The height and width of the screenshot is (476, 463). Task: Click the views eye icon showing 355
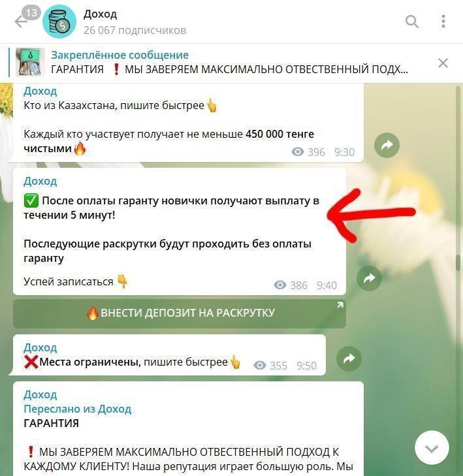(x=260, y=365)
